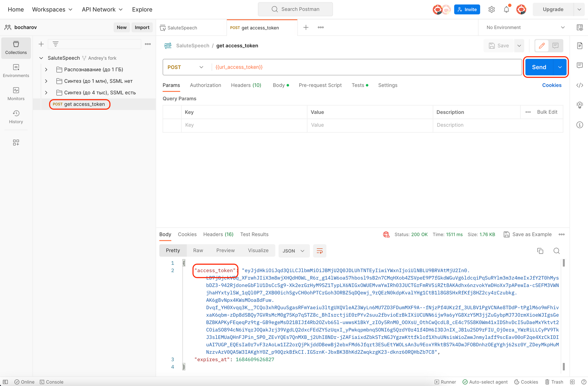Open the Monitors sidebar panel
588x386 pixels.
pos(16,94)
